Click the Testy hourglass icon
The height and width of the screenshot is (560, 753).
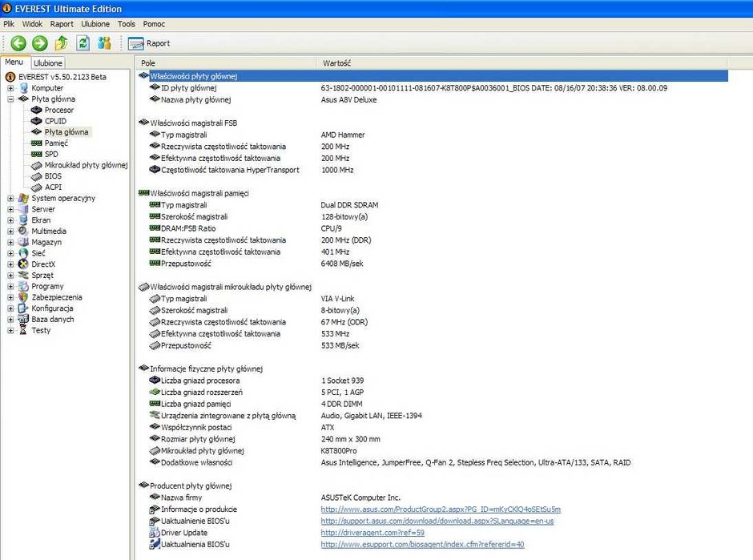pos(23,330)
